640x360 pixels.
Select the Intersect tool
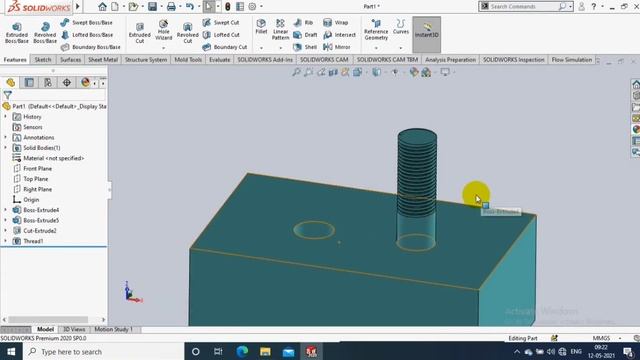(339, 35)
